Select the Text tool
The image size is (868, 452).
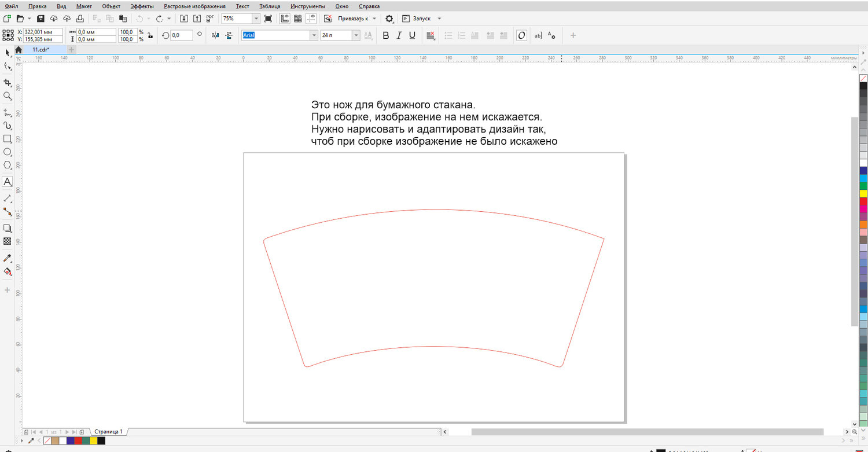pos(8,182)
